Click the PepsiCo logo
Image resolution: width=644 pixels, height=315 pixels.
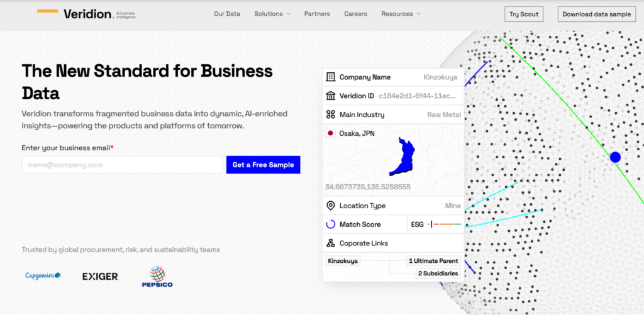157,277
